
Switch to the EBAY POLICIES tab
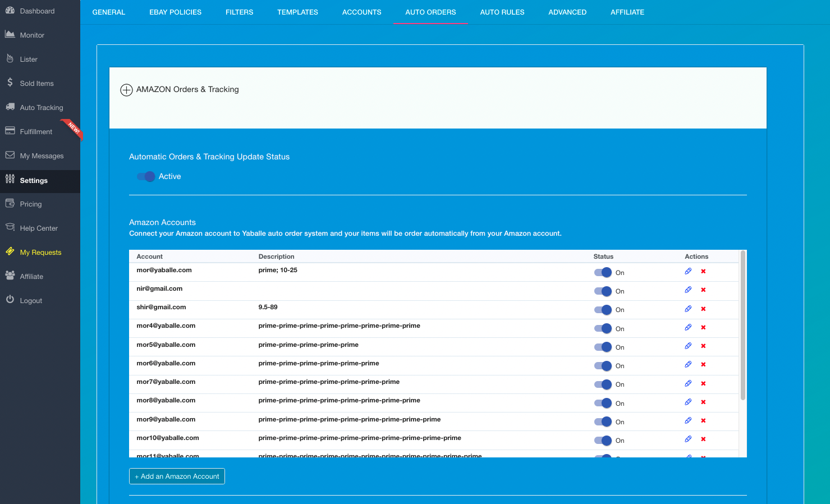(175, 12)
